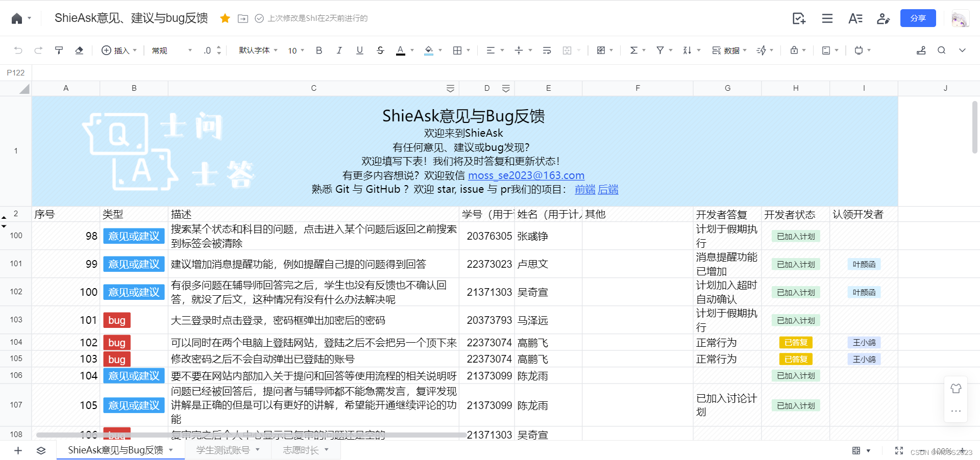Open the freeze panes icon
Image resolution: width=980 pixels, height=460 pixels.
click(826, 50)
